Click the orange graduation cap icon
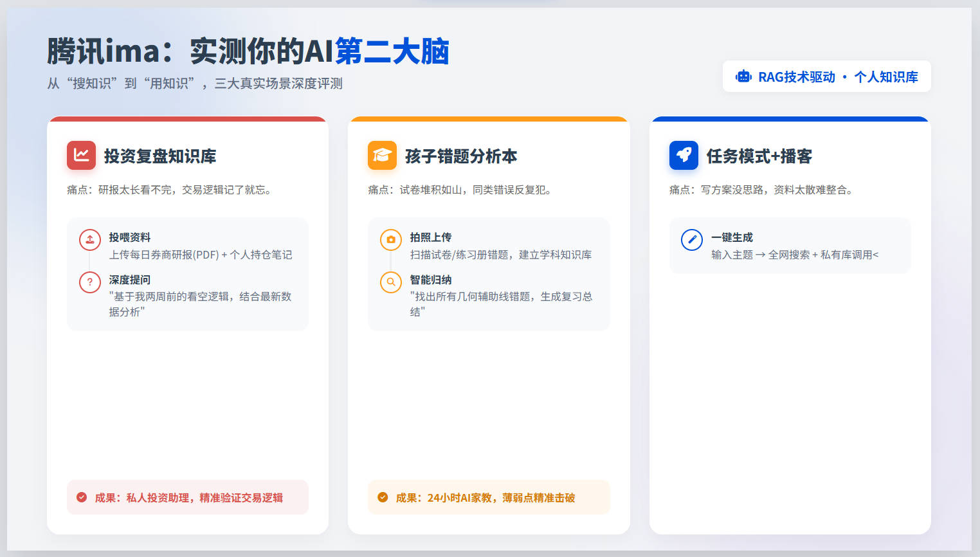This screenshot has width=980, height=557. (382, 155)
